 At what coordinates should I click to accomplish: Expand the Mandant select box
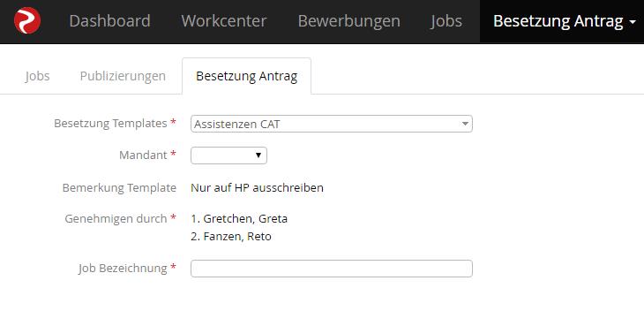pos(228,155)
